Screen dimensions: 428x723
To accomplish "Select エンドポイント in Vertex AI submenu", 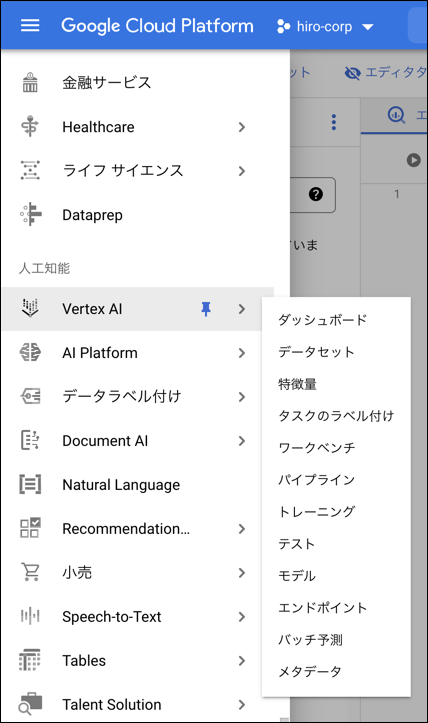I will (322, 607).
